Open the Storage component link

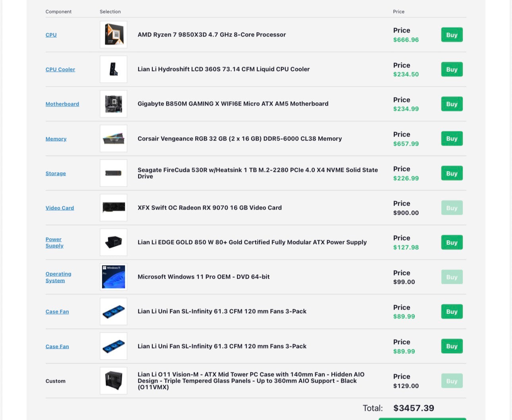(56, 173)
